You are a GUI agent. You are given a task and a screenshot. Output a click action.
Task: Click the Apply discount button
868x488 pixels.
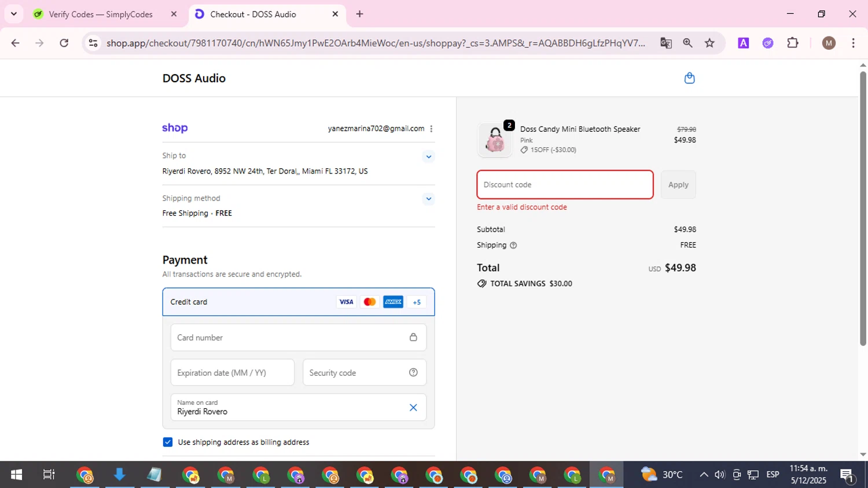tap(678, 184)
